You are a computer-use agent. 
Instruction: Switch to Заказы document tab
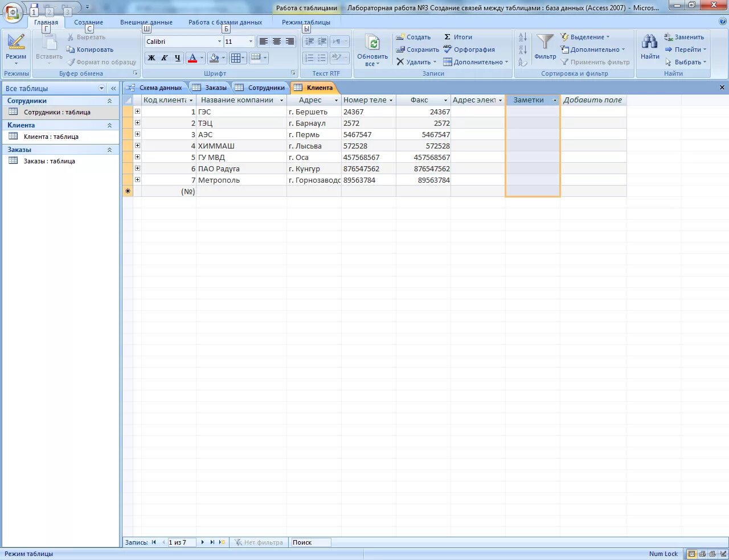(x=210, y=88)
